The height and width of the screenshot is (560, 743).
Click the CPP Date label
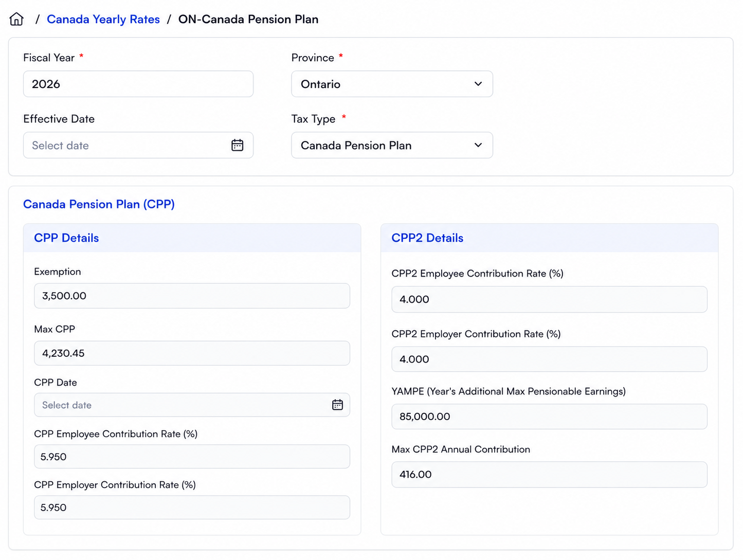coord(56,383)
